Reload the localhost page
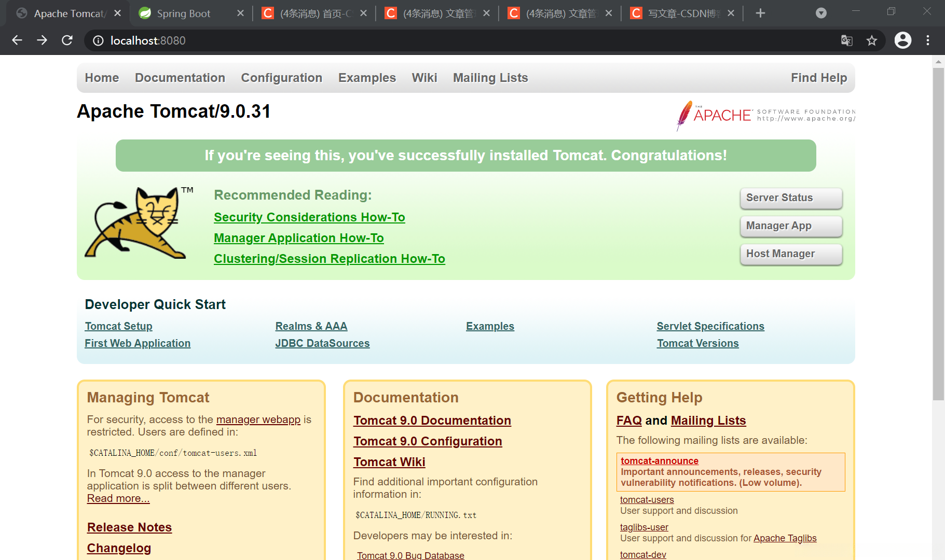Image resolution: width=945 pixels, height=560 pixels. point(67,40)
